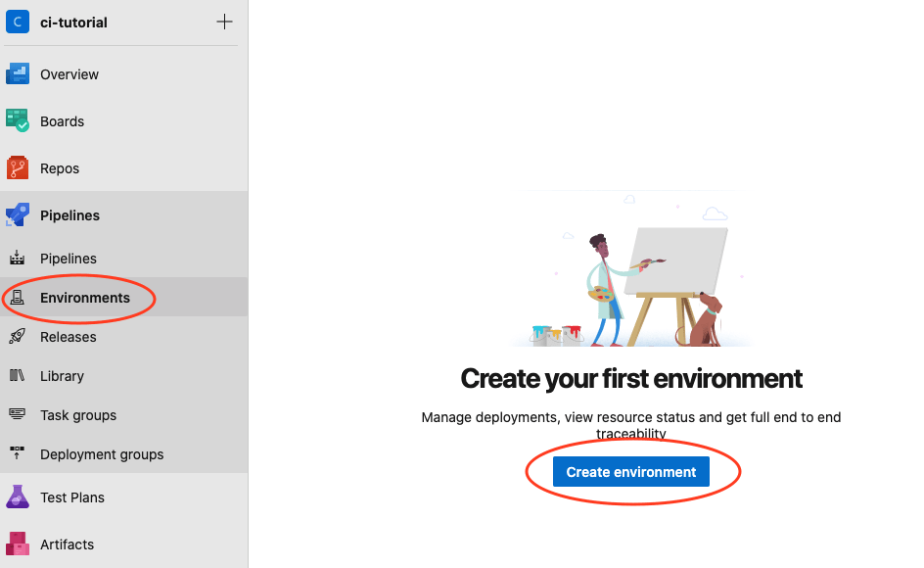Click the Create environment button
Image resolution: width=924 pixels, height=568 pixels.
point(631,472)
